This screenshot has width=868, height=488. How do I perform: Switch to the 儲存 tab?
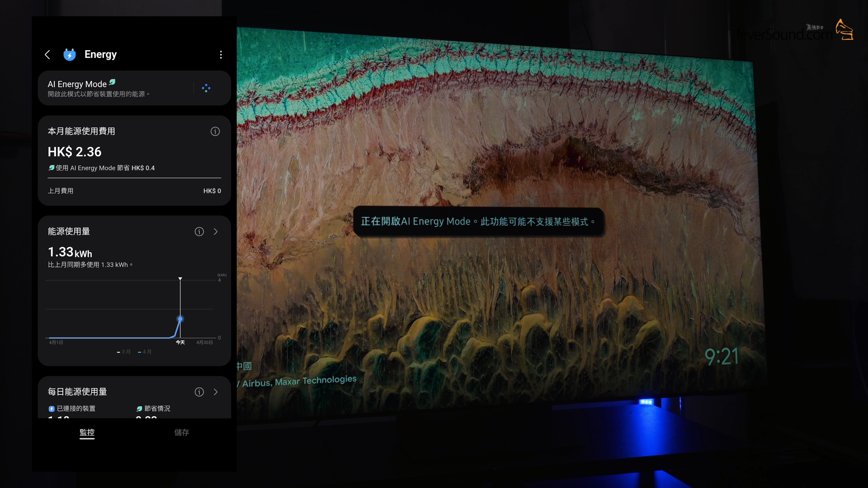[181, 432]
